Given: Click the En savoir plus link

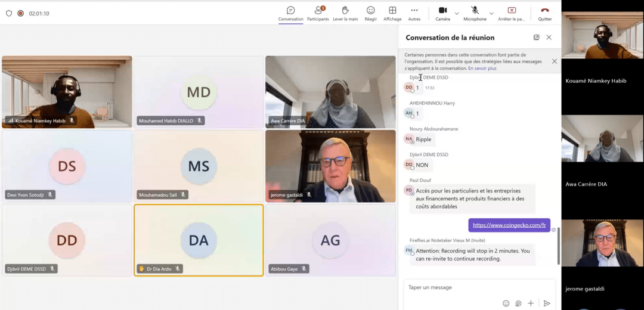Looking at the screenshot, I should click(482, 69).
